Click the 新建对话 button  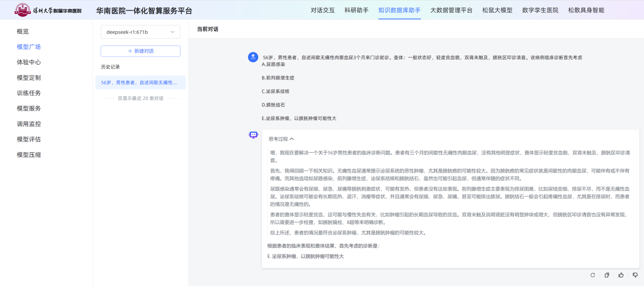tap(140, 51)
